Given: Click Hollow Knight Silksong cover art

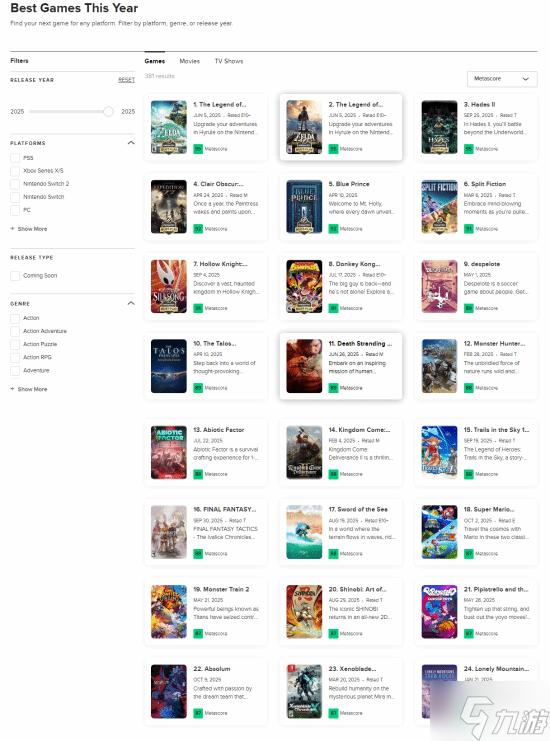Looking at the screenshot, I should coord(169,286).
